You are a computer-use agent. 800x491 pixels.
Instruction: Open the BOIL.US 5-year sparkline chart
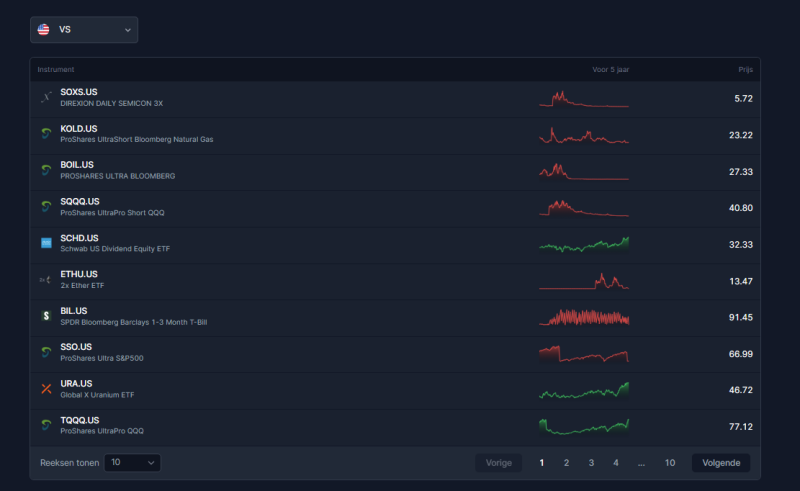click(x=584, y=171)
